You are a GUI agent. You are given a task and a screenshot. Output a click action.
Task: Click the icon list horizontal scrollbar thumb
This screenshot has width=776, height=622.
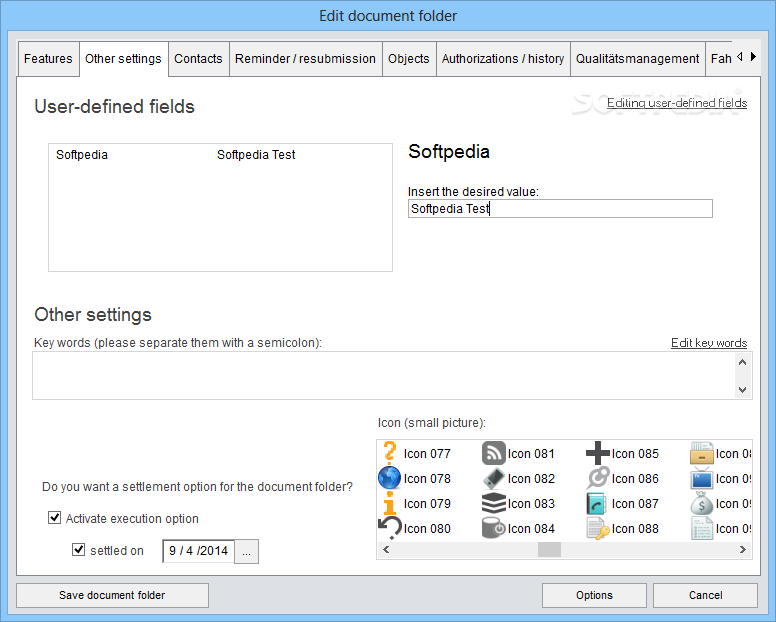[x=549, y=549]
